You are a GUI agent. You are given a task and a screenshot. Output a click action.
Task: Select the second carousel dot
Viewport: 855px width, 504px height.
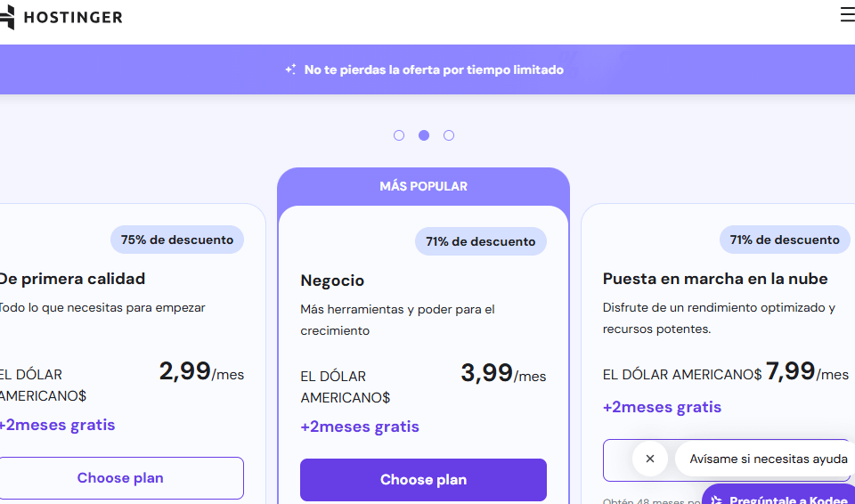(x=424, y=135)
